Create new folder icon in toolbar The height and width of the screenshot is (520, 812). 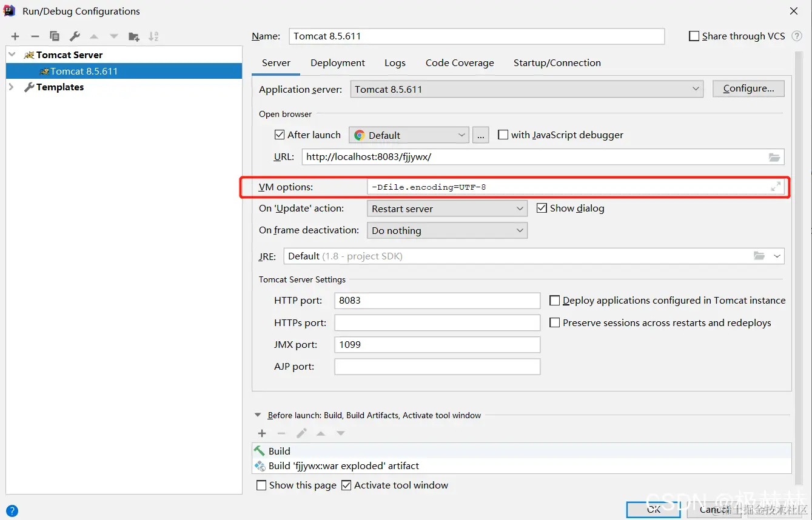134,36
